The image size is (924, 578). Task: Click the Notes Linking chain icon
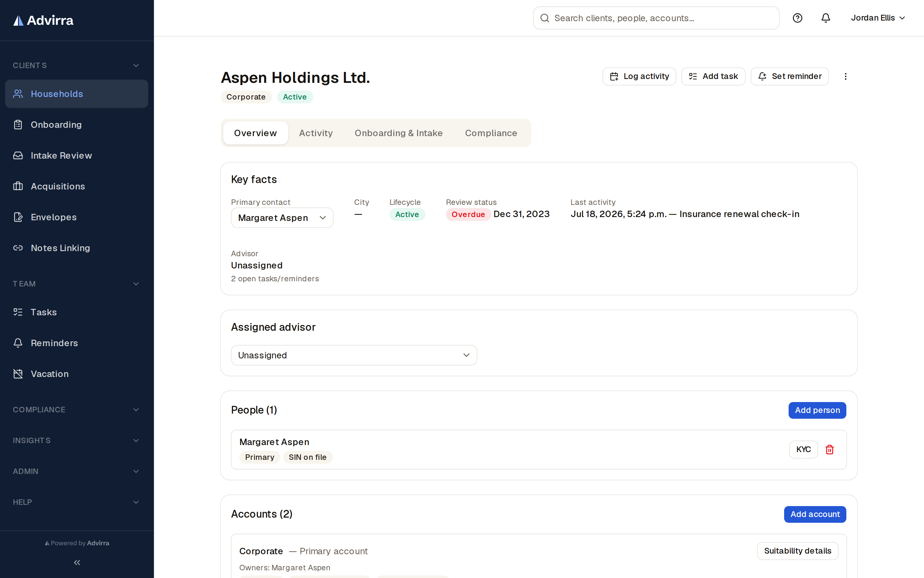[x=18, y=248]
